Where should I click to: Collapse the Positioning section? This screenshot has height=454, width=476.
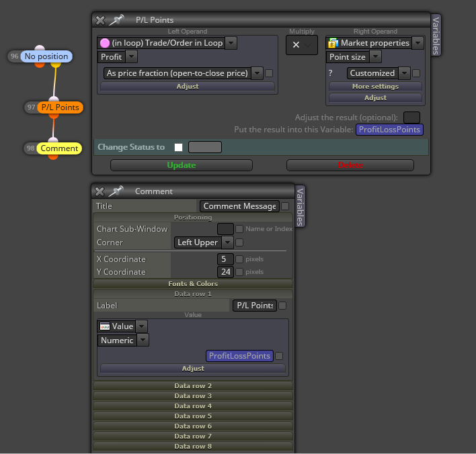pos(193,218)
